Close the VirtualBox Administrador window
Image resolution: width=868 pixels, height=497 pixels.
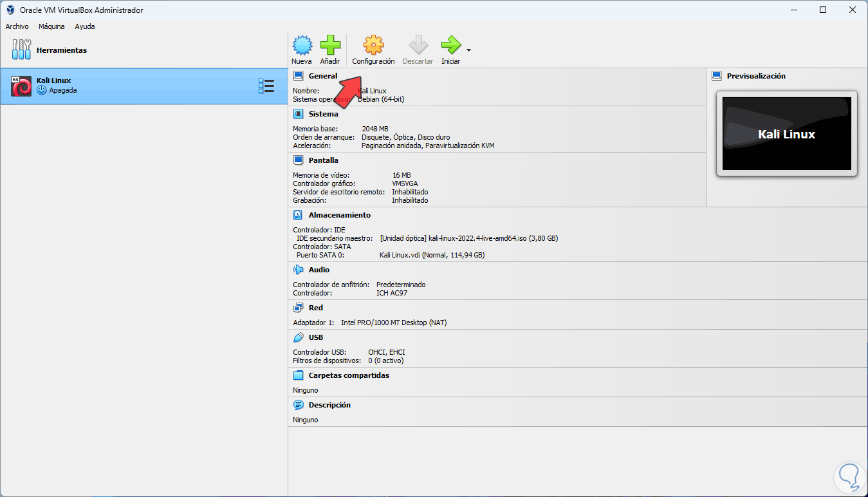point(853,10)
